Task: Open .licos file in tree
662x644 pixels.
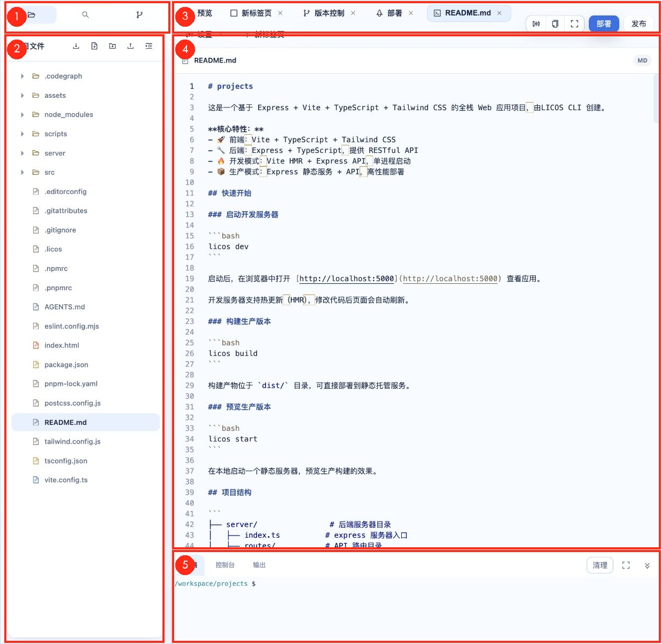Action: click(85, 249)
